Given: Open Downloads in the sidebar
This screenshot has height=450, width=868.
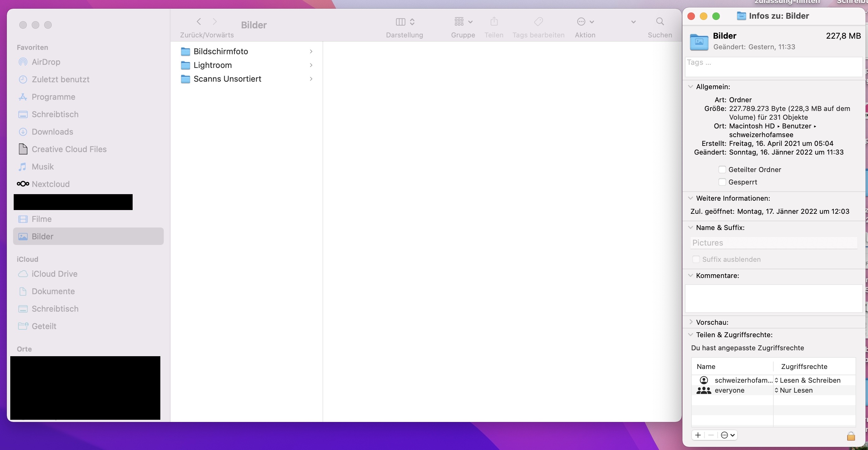Looking at the screenshot, I should 52,132.
